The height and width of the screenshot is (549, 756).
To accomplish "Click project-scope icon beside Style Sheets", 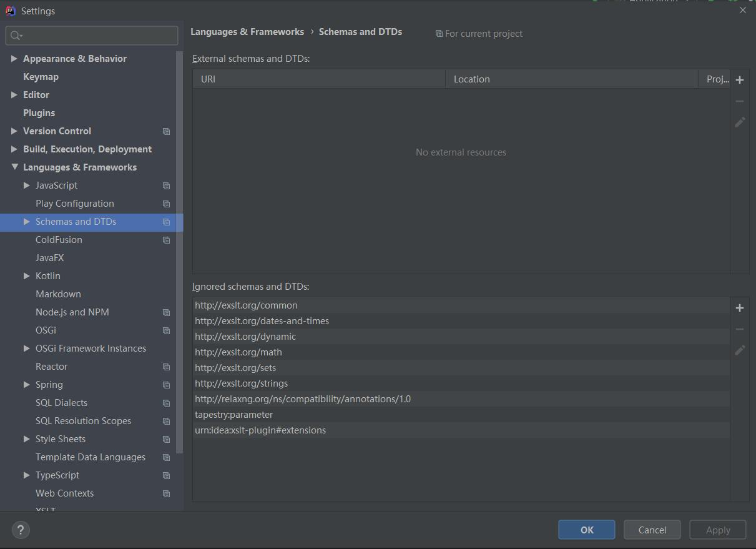I will click(166, 439).
